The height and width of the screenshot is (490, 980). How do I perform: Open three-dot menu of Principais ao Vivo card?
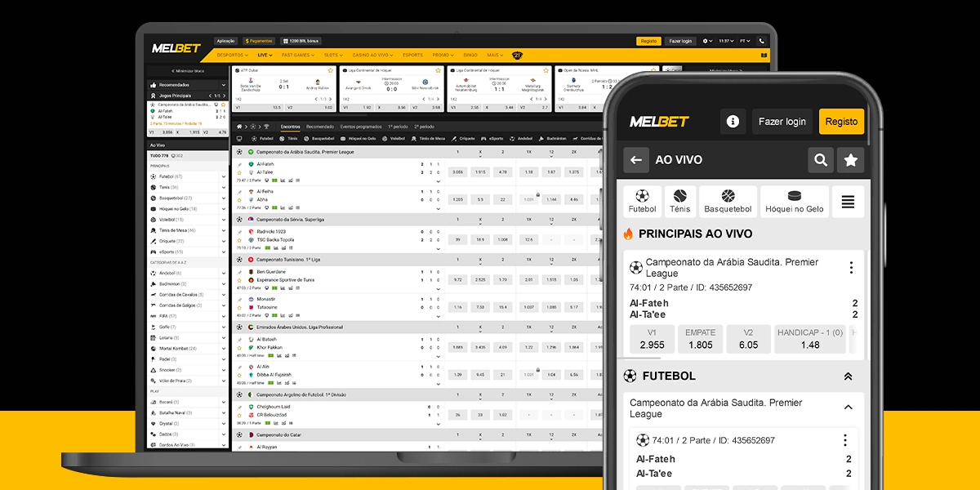[850, 268]
